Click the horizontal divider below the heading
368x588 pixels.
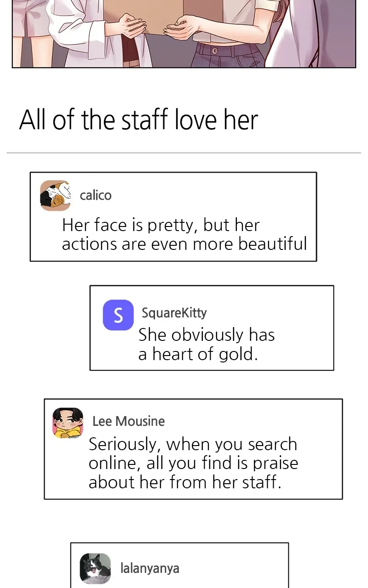coord(184,153)
